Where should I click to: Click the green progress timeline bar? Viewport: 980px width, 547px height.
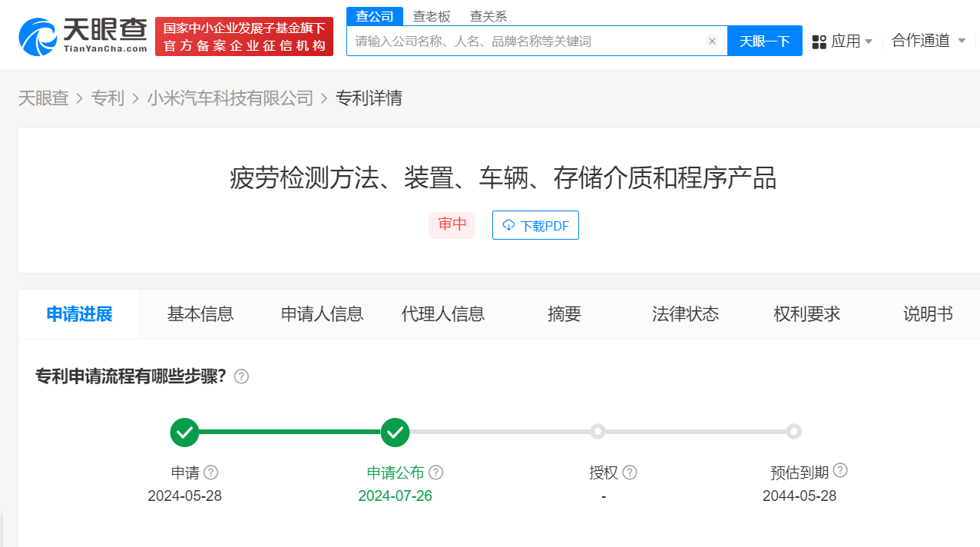click(290, 432)
